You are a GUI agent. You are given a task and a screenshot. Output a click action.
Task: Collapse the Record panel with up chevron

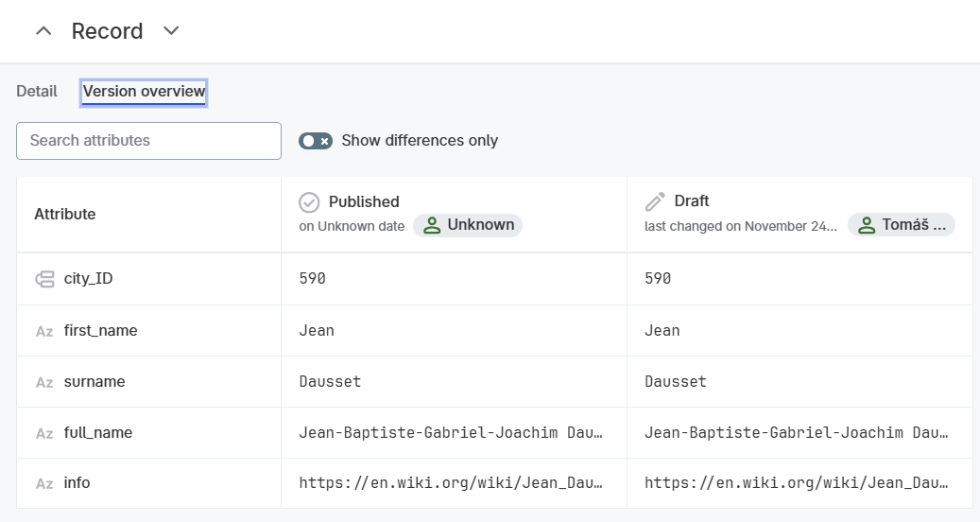pyautogui.click(x=43, y=31)
